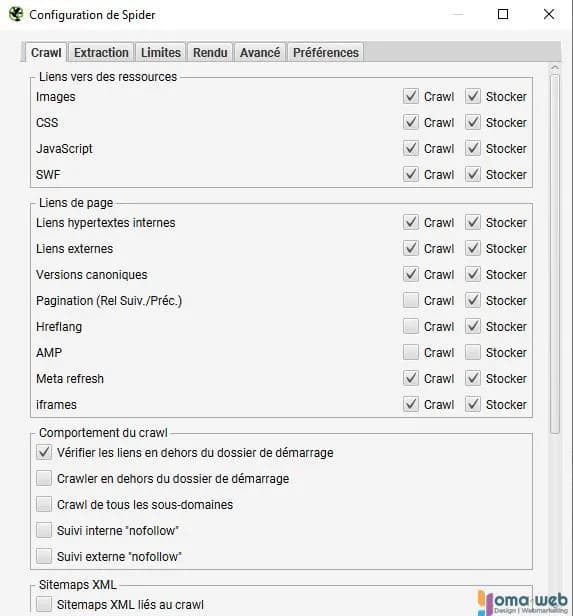Uncheck Crawl for Meta refresh
This screenshot has height=616, width=573.
pos(411,378)
